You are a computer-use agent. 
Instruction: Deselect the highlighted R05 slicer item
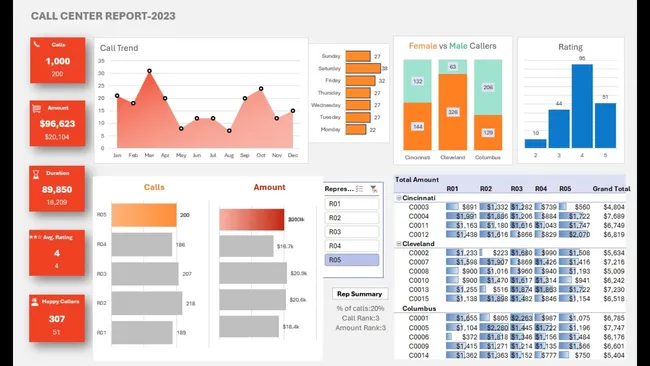click(352, 260)
